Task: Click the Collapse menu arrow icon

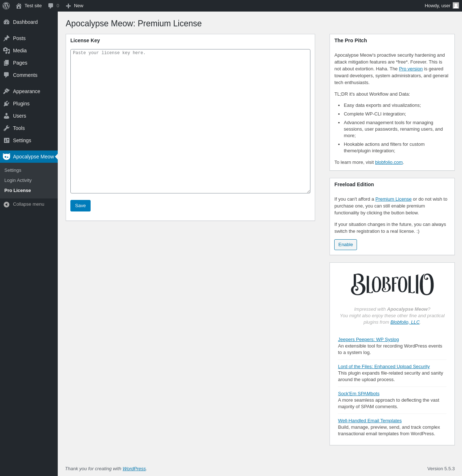Action: [6, 204]
